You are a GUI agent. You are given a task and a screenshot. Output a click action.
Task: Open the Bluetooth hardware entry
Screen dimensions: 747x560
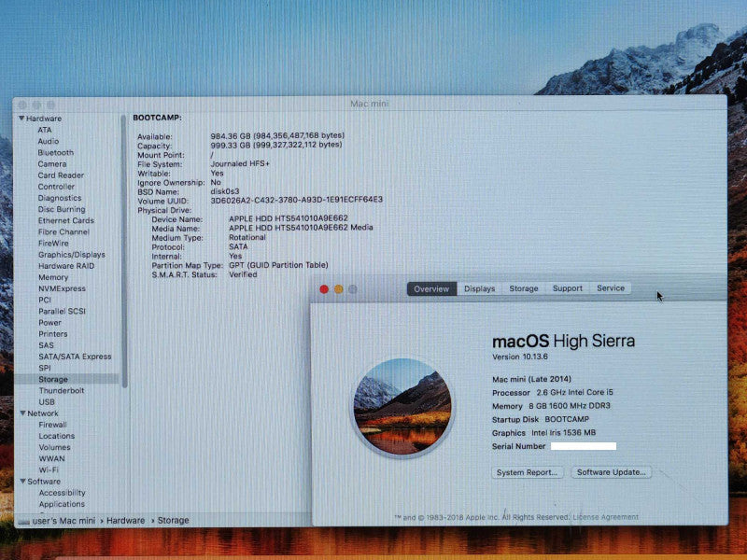(55, 152)
